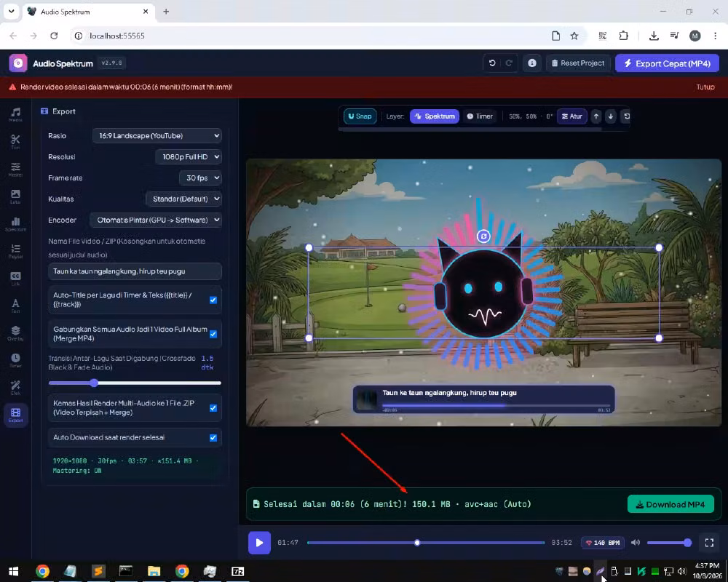Select the Export film icon in sidebar
Screen dimensions: 728x582
tap(15, 415)
